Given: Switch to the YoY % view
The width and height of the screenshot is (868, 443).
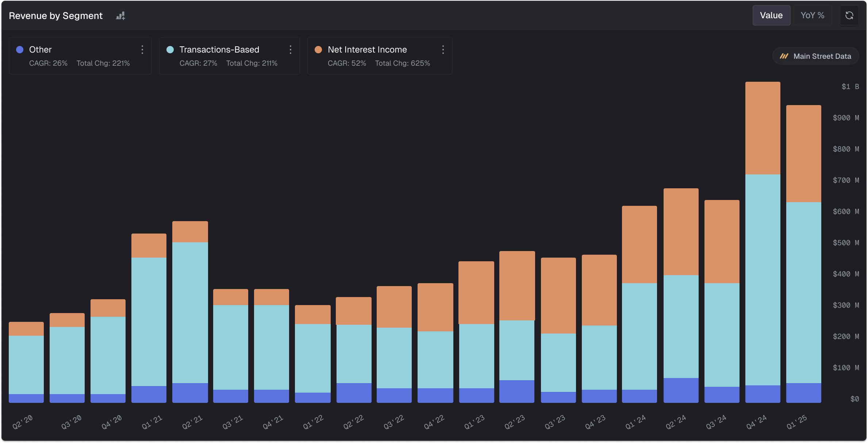Looking at the screenshot, I should (x=812, y=15).
